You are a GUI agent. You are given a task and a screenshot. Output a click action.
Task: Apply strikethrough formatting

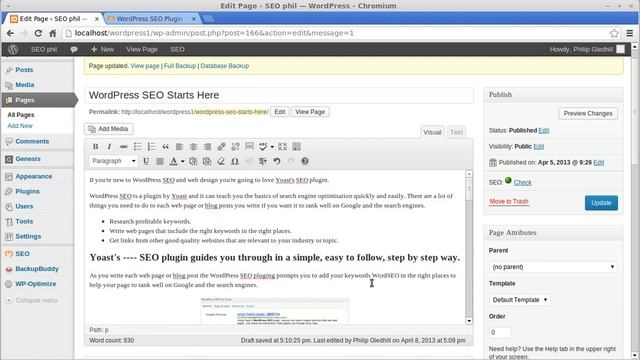(x=123, y=147)
